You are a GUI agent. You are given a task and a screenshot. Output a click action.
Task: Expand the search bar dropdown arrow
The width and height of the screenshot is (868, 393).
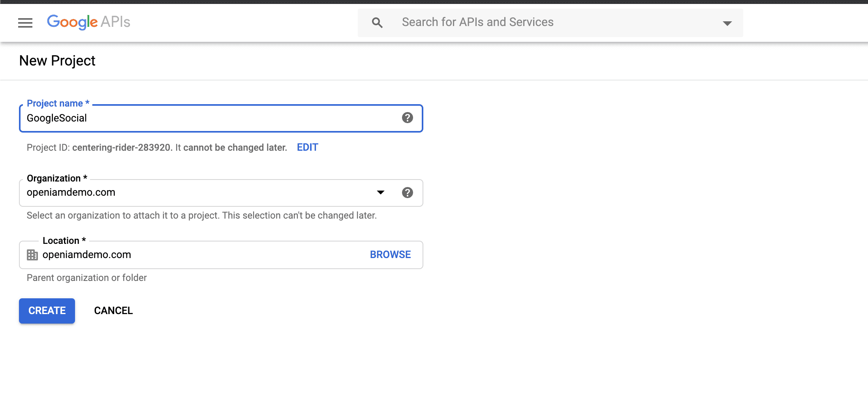727,23
